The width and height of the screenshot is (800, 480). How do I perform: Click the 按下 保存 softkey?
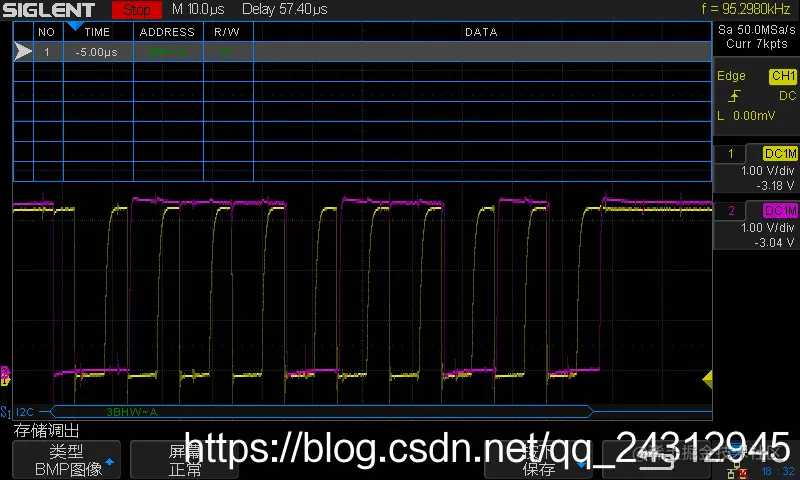coord(538,460)
